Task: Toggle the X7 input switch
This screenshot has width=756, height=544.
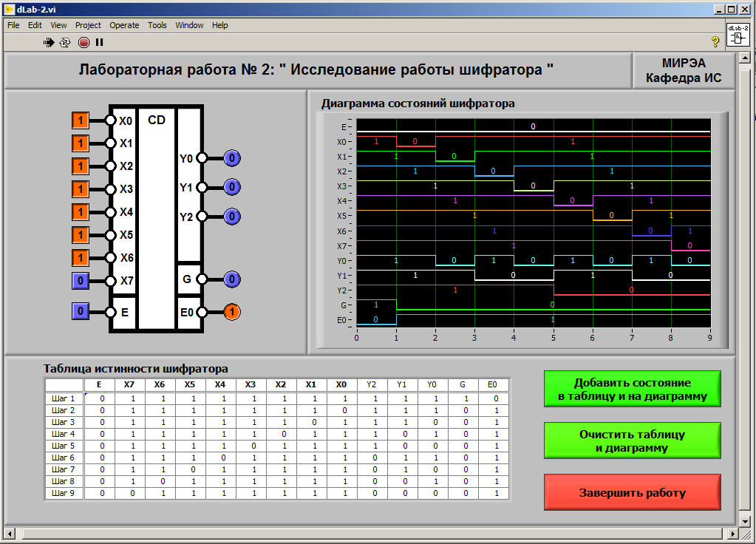Action: tap(81, 281)
